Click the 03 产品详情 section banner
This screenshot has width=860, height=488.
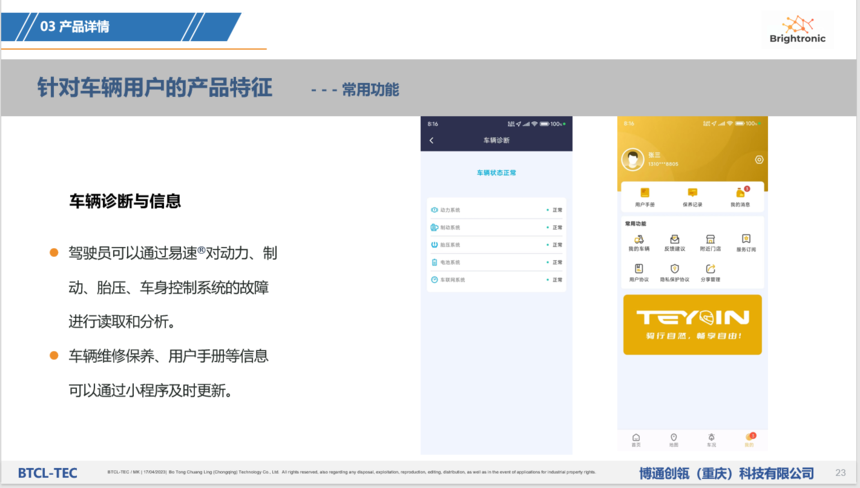(121, 26)
